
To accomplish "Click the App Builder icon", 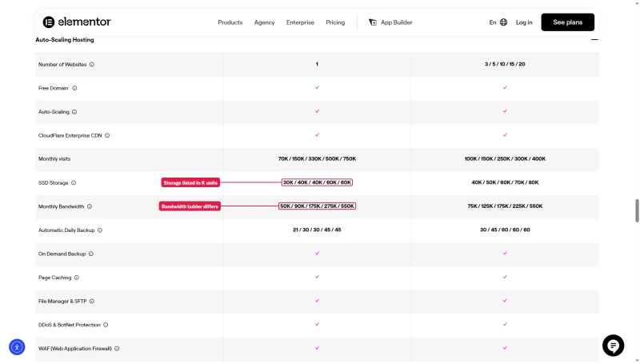I will tap(373, 22).
